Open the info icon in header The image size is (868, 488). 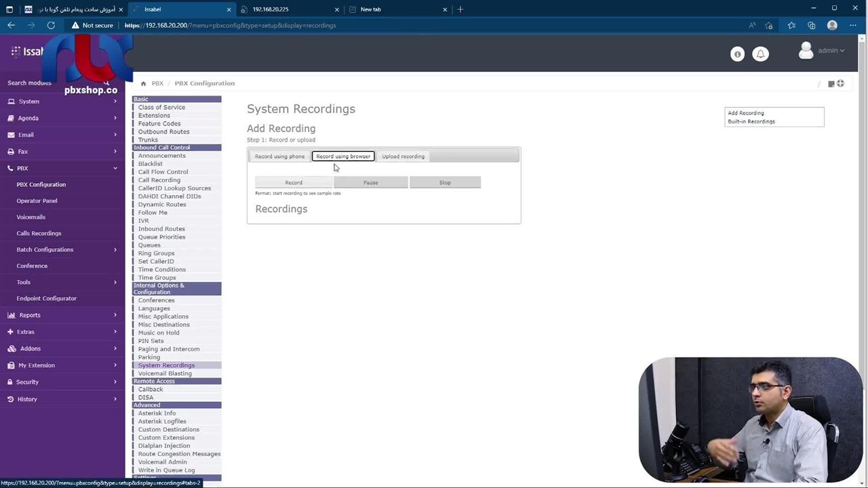737,54
